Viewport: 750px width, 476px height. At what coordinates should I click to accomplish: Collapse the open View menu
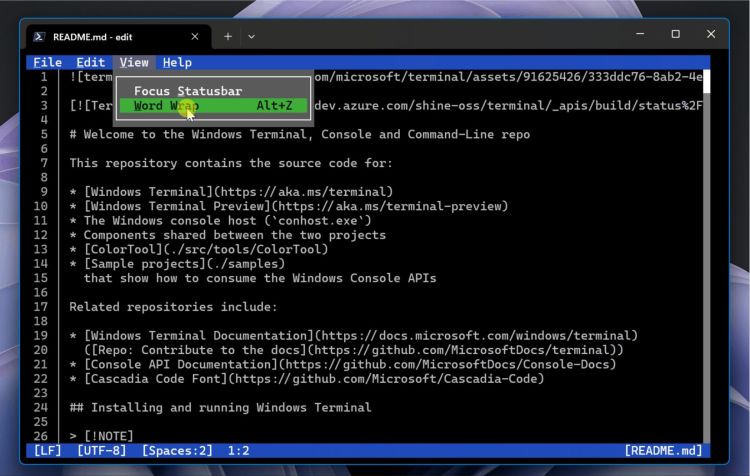point(134,62)
